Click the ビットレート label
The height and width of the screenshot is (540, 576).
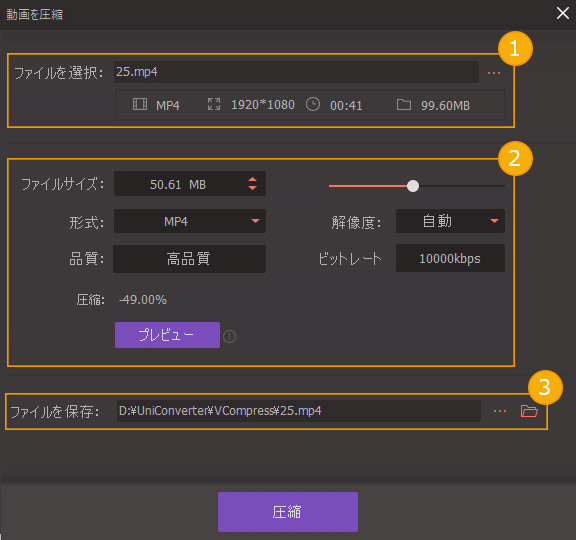(350, 259)
